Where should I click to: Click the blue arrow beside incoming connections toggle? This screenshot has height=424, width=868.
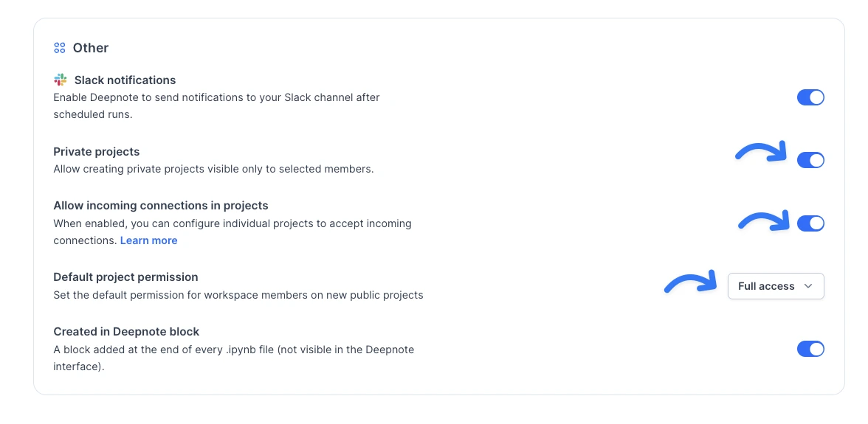(766, 220)
